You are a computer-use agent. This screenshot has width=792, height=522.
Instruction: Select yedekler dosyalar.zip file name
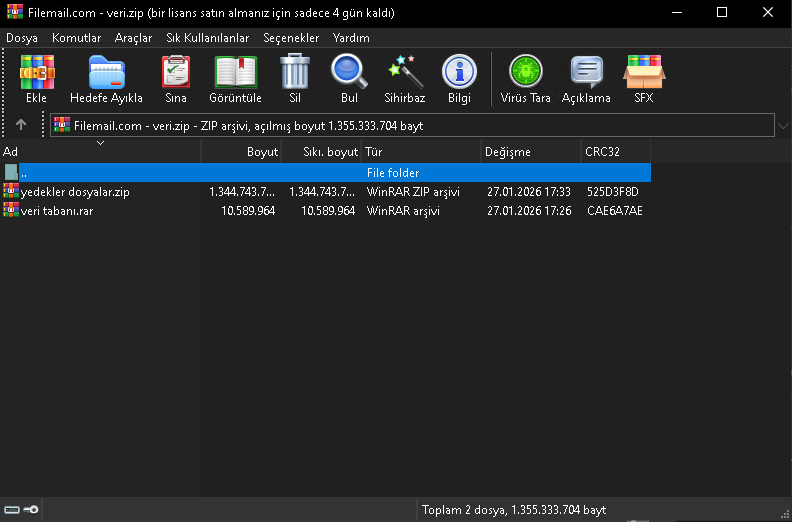[x=75, y=192]
